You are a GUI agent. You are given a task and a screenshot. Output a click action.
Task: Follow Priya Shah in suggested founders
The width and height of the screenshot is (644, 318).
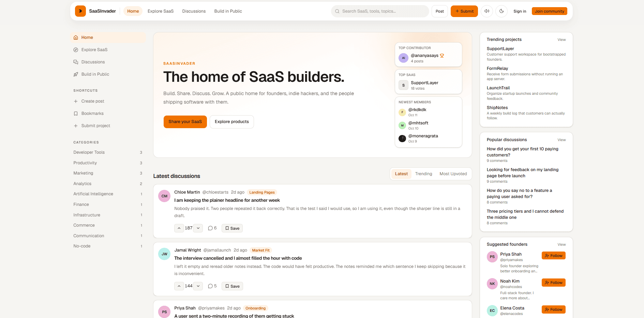pyautogui.click(x=553, y=256)
